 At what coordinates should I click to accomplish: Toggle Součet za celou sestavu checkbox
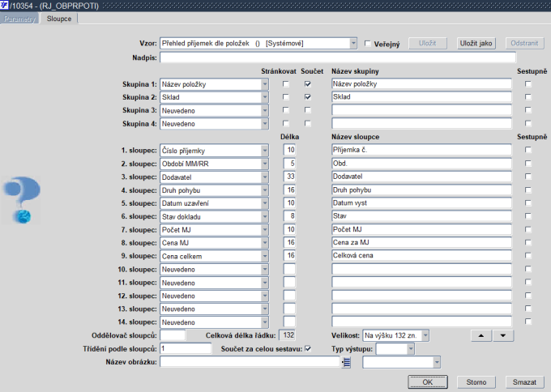[x=308, y=349]
